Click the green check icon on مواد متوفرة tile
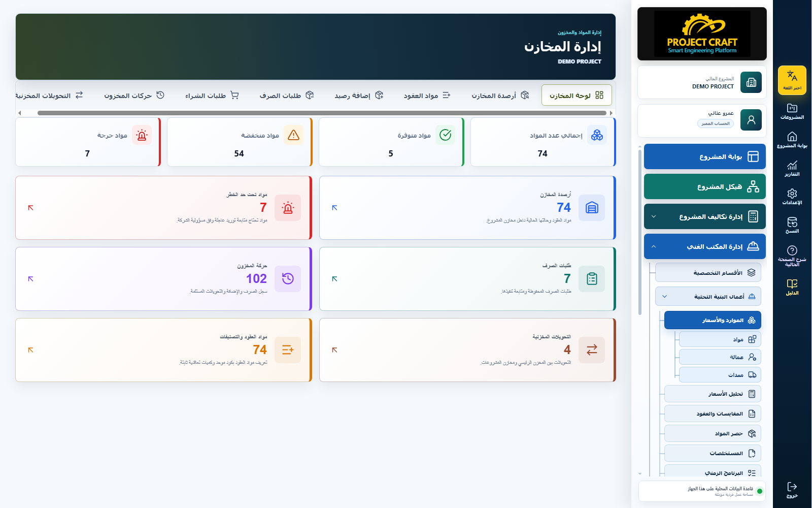The height and width of the screenshot is (508, 812). 445,135
